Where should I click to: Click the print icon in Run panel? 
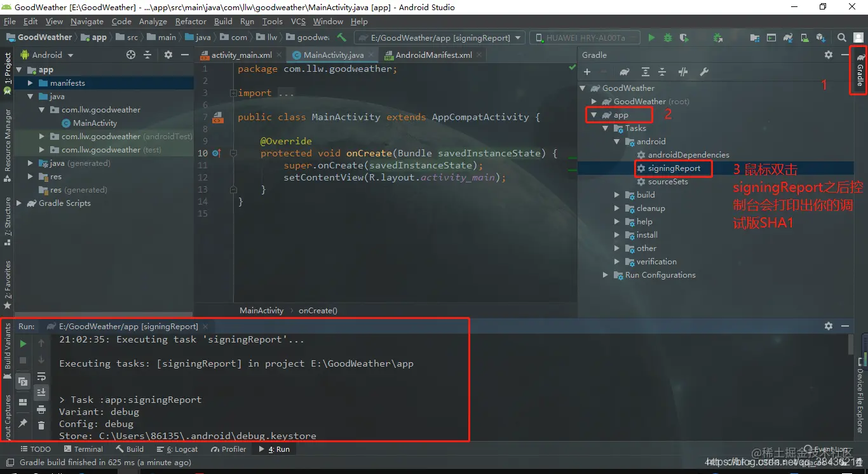pos(41,409)
